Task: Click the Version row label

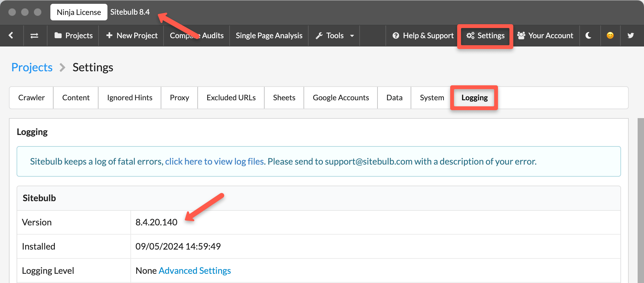Action: pos(37,222)
